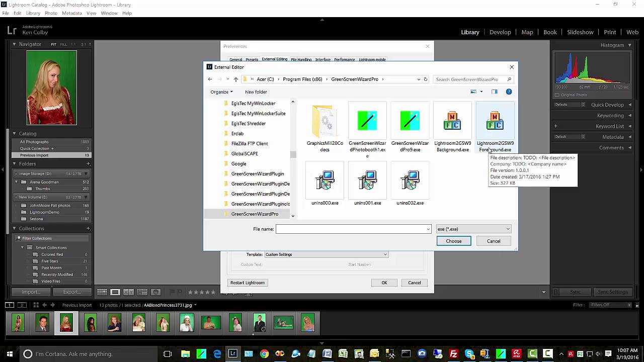
Task: Click the Search GreenScreenWizardPro field
Action: [473, 79]
